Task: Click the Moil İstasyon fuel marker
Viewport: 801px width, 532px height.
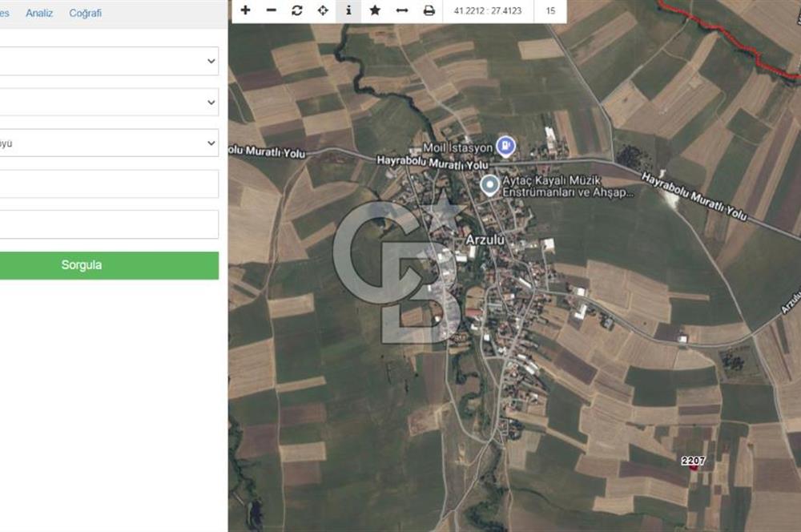Action: tap(505, 146)
